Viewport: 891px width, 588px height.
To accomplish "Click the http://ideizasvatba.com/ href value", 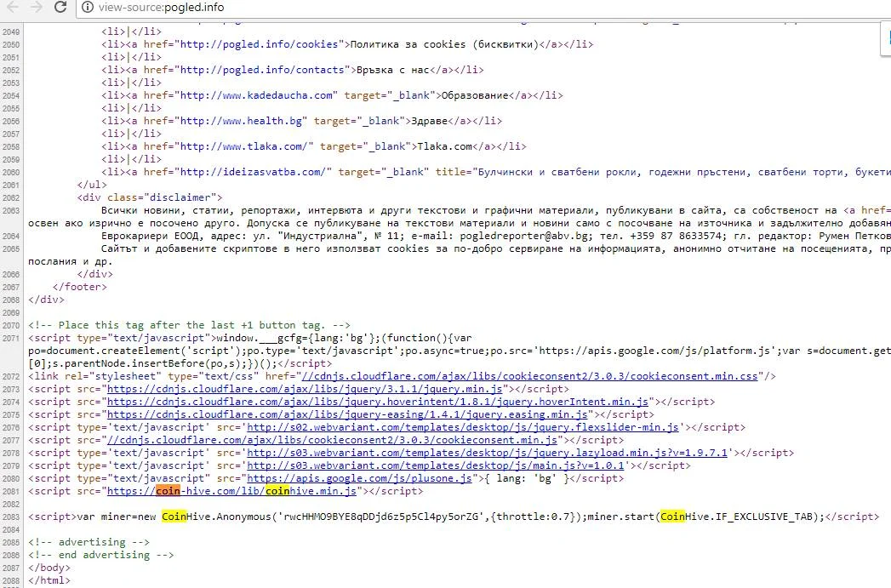I will 253,172.
